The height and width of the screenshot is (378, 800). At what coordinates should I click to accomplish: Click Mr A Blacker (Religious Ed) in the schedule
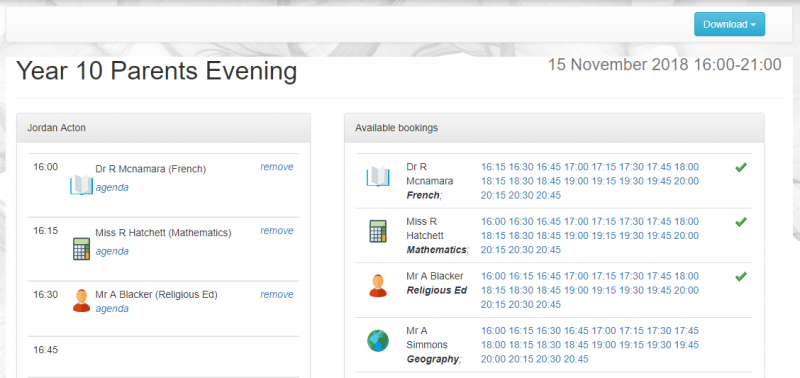pos(157,294)
